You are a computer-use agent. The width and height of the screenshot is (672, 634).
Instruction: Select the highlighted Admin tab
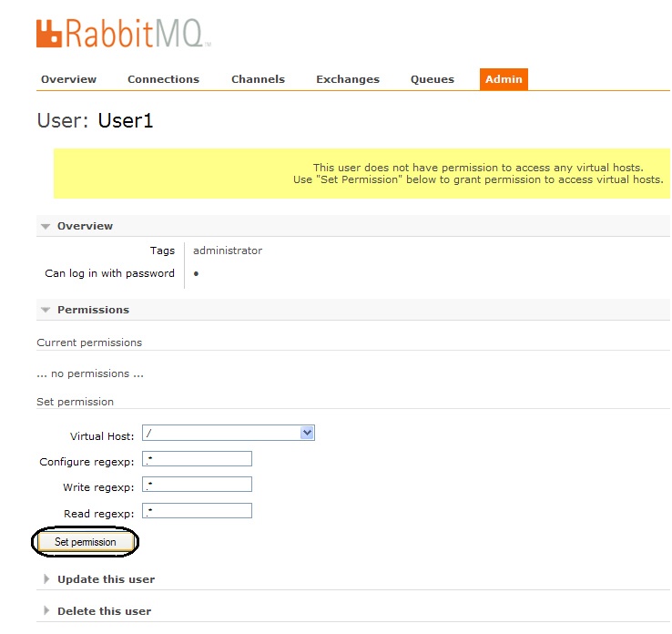coord(504,79)
